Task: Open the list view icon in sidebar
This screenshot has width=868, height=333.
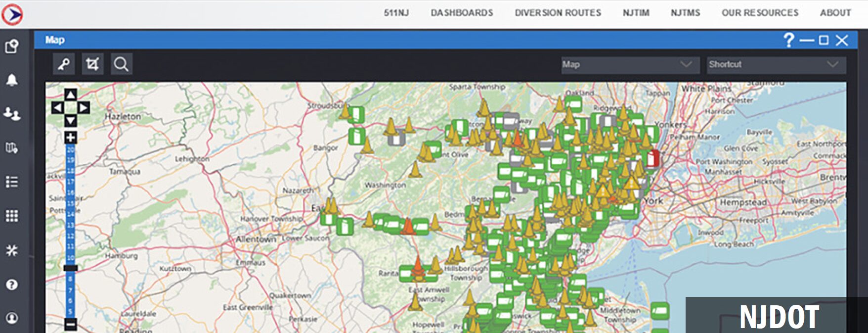Action: 12,182
